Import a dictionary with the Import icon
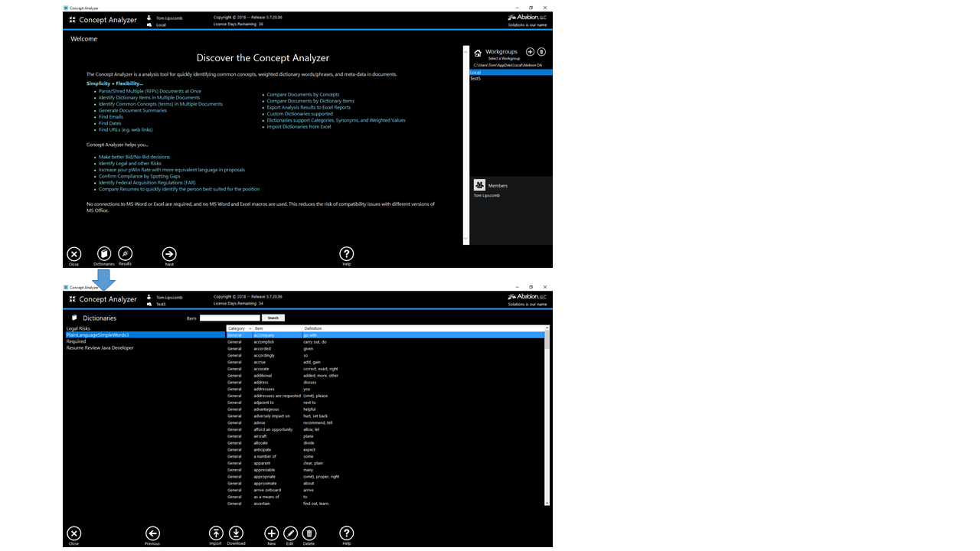This screenshot has height=551, width=980. (x=216, y=533)
